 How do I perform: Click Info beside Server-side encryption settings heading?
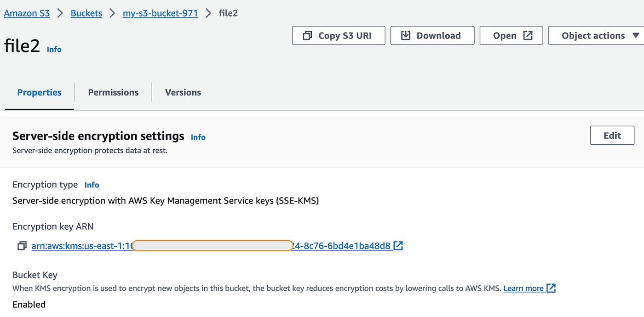[198, 137]
